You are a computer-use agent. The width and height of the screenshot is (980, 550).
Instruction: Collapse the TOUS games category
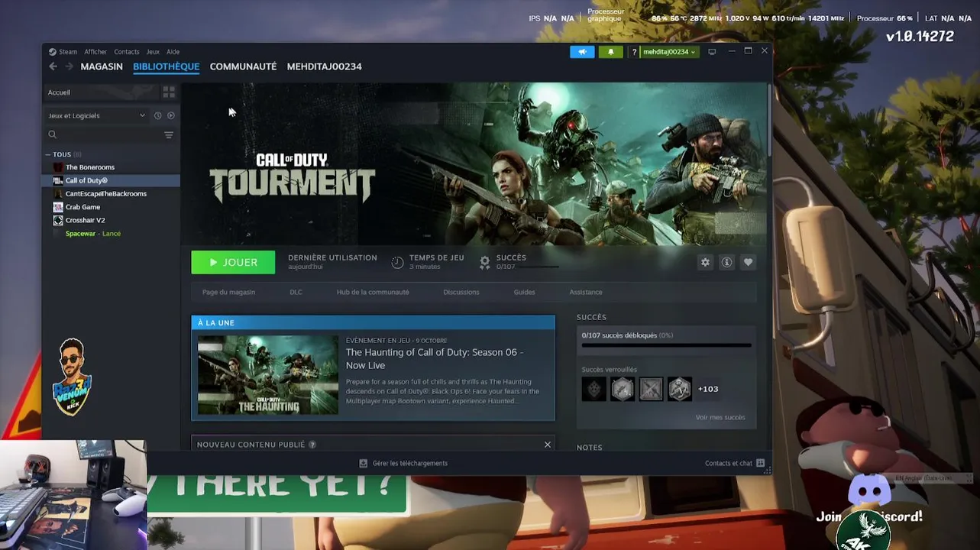(x=48, y=154)
